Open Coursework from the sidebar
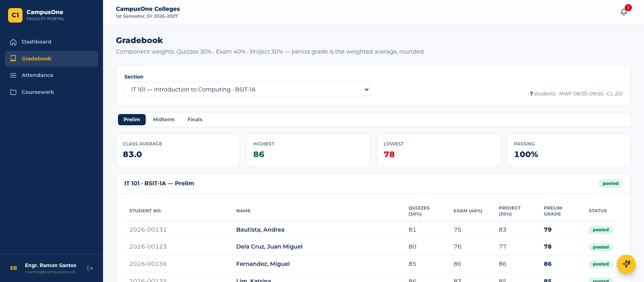 point(52,92)
